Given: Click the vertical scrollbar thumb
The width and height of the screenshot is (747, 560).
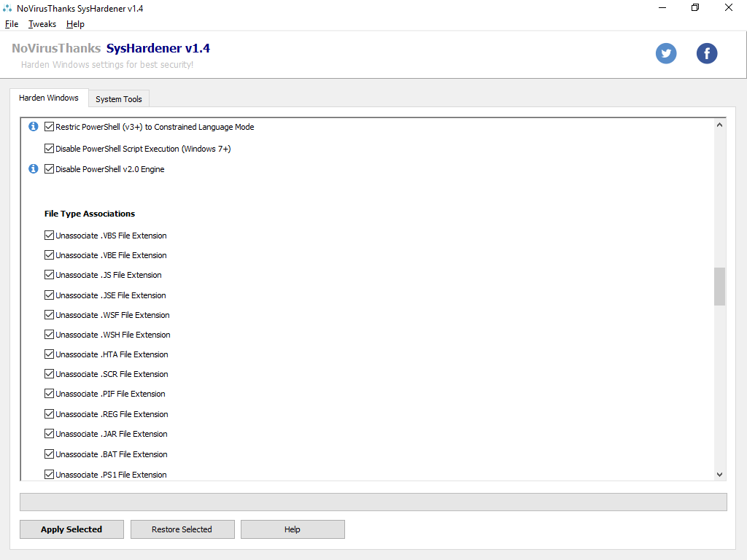Looking at the screenshot, I should (719, 286).
